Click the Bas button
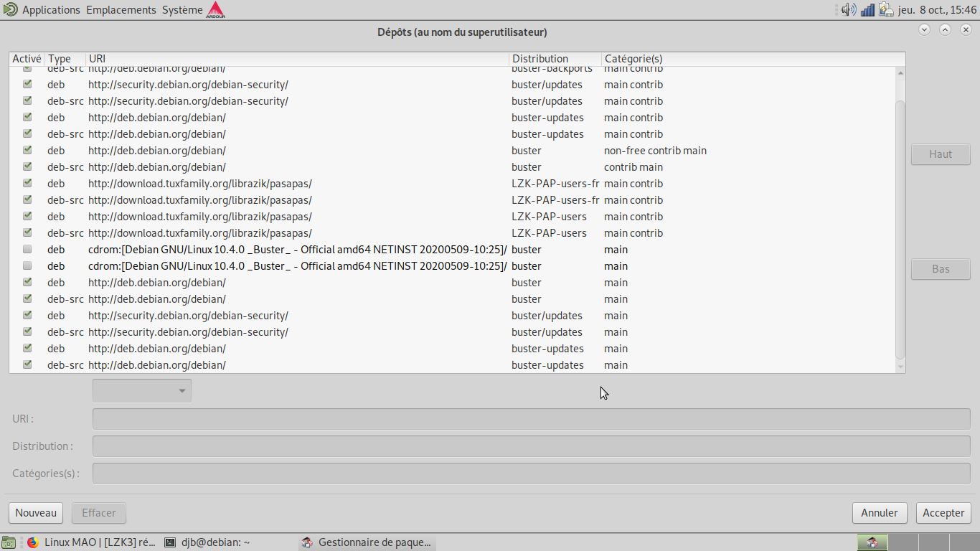The height and width of the screenshot is (551, 980). click(941, 269)
